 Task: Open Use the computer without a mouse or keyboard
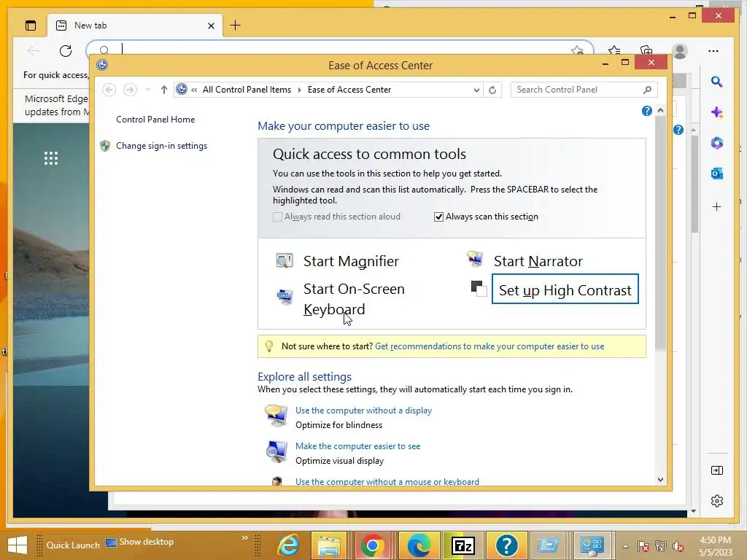point(387,482)
